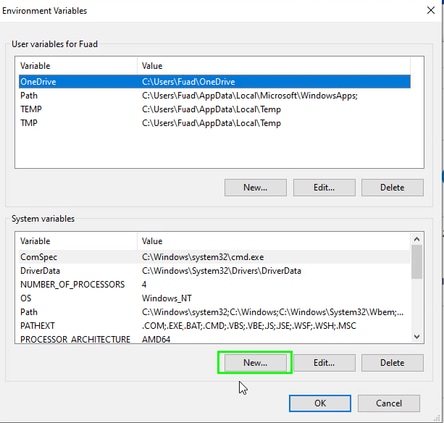The height and width of the screenshot is (423, 444).
Task: Click Edit under User variables for Fuad
Action: [324, 187]
